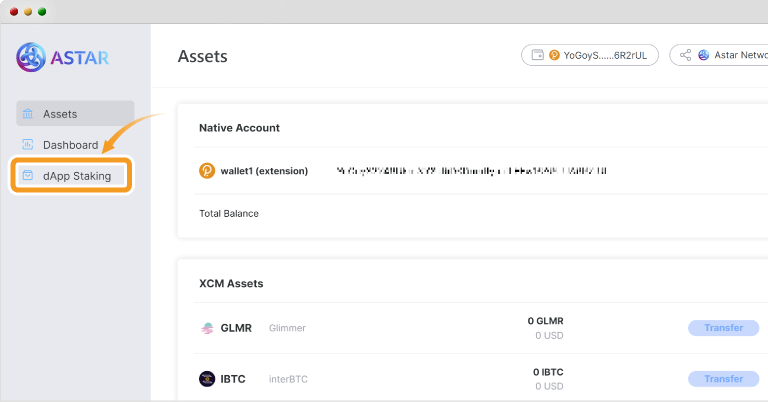Click the Total Balance label

click(x=229, y=213)
